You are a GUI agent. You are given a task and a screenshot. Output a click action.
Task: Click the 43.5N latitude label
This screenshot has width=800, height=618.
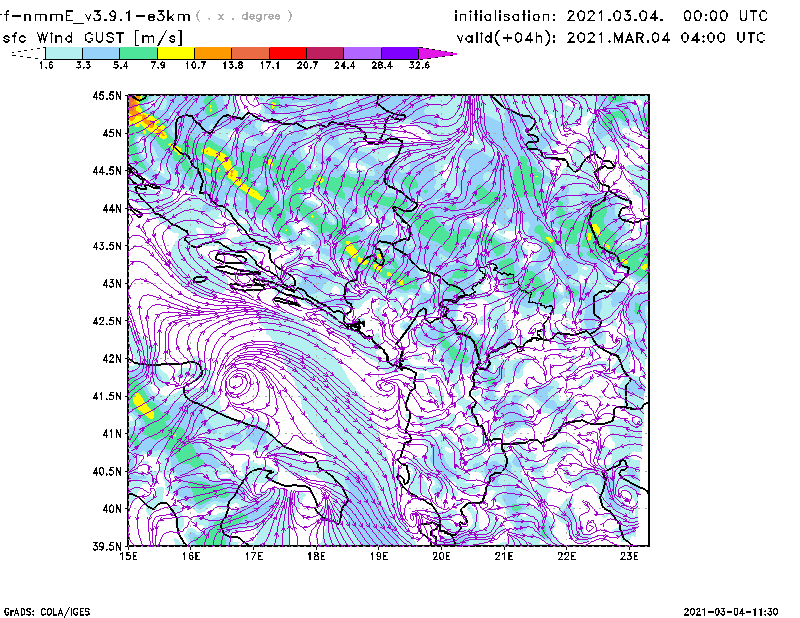(x=107, y=246)
